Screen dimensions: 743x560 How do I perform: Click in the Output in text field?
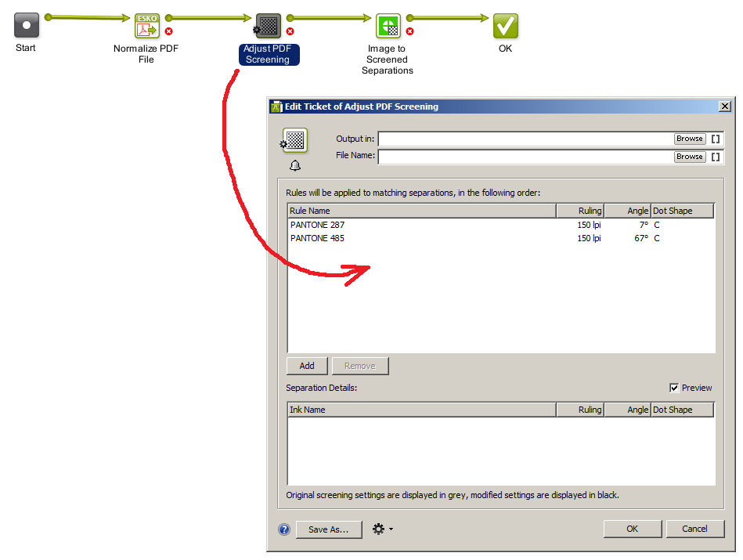tap(526, 139)
